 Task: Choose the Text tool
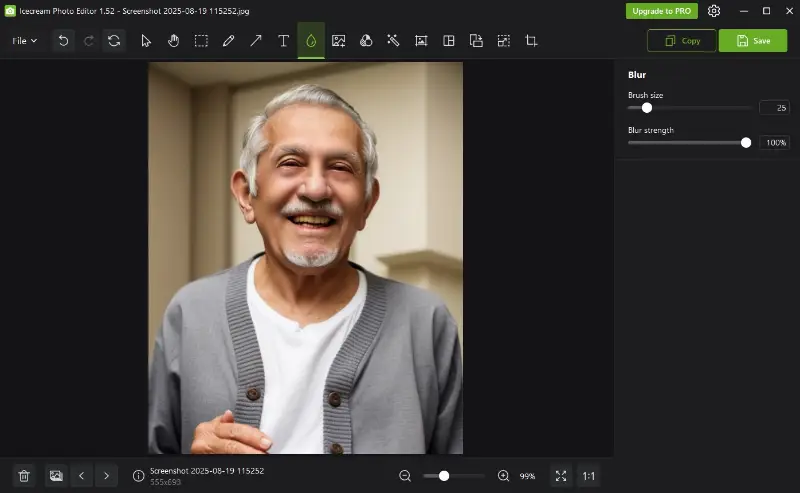(283, 41)
